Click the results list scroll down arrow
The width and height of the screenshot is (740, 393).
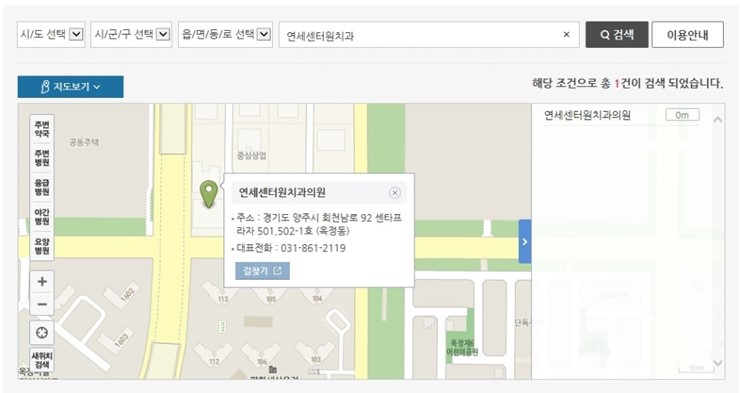pos(717,363)
